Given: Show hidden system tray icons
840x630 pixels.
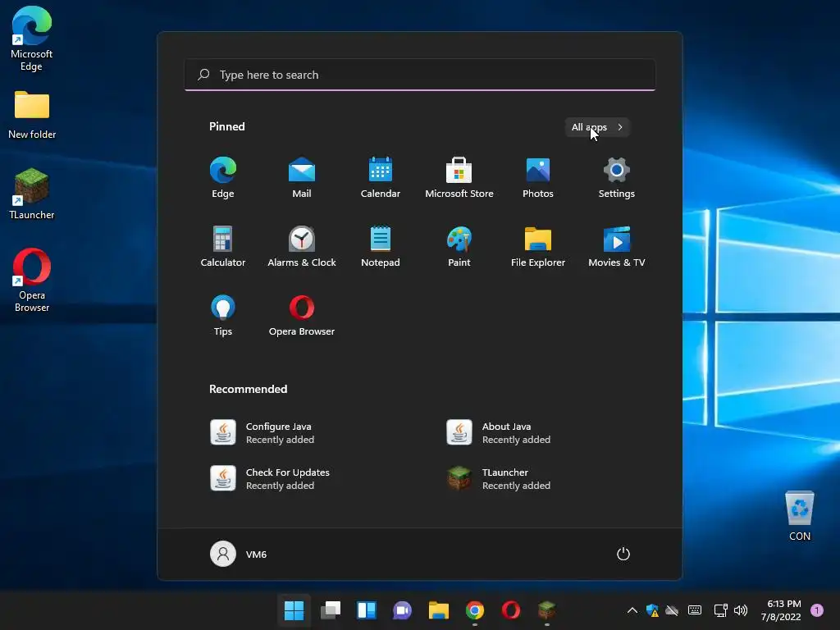Looking at the screenshot, I should 632,610.
